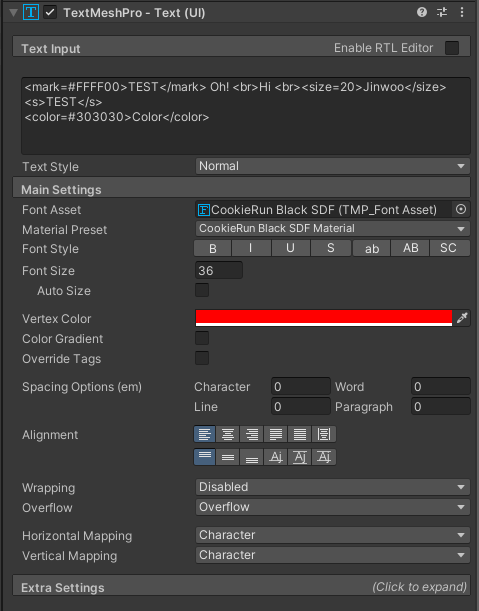Click the Font Size field
The image size is (479, 611).
pyautogui.click(x=219, y=270)
